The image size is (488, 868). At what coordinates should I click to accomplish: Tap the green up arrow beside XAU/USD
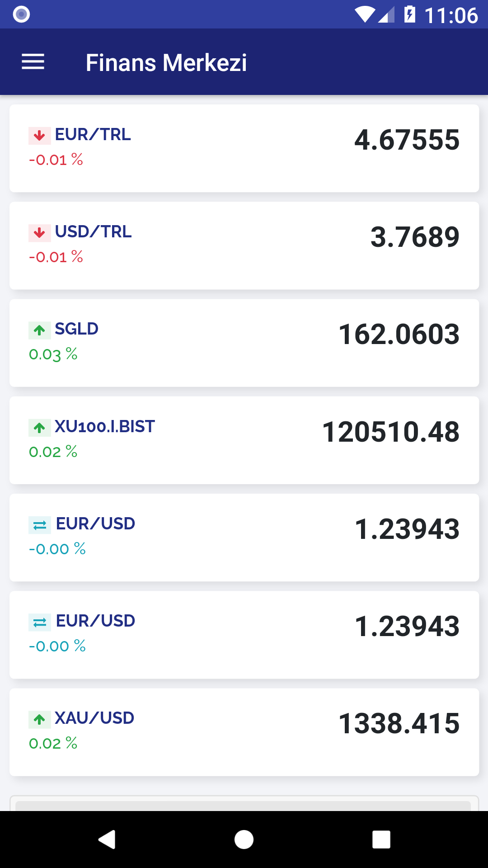(x=39, y=719)
